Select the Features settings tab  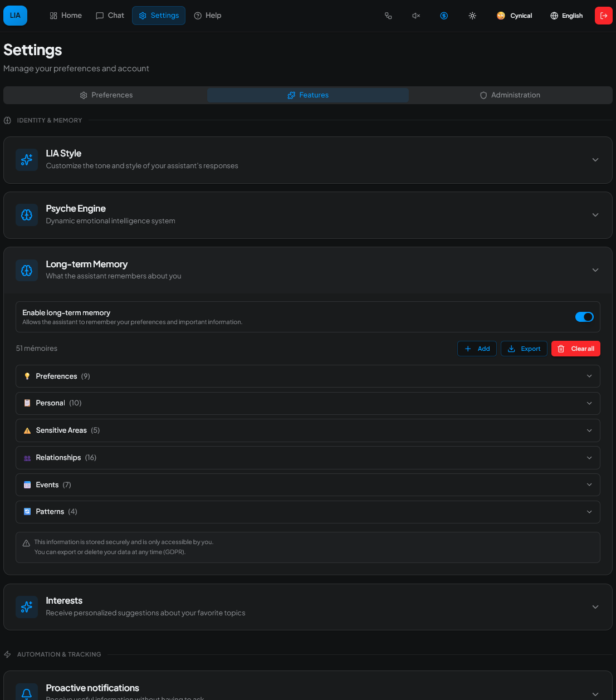point(308,95)
